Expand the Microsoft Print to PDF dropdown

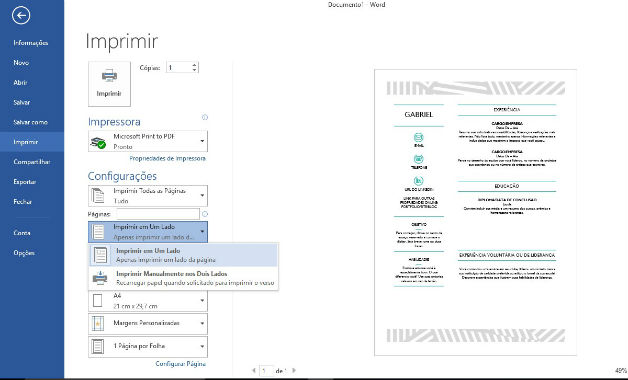point(202,141)
